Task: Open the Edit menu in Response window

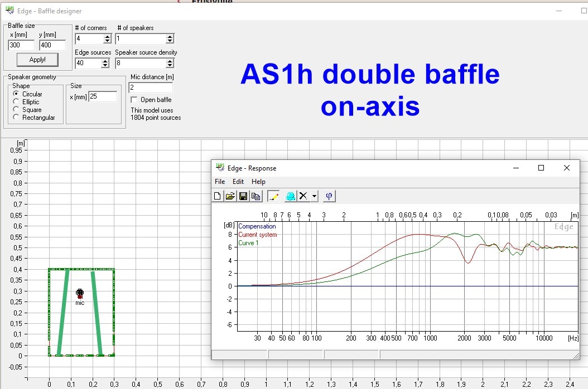Action: click(x=238, y=181)
